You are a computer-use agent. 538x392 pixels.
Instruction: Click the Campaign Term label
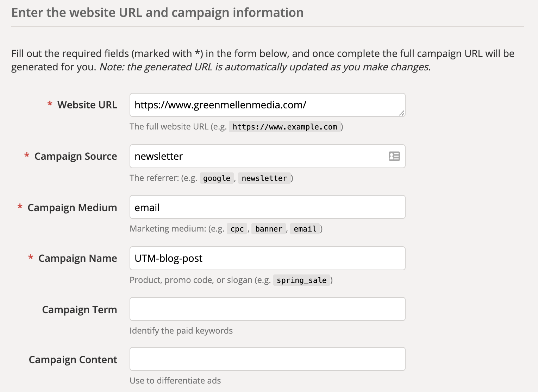pos(79,310)
